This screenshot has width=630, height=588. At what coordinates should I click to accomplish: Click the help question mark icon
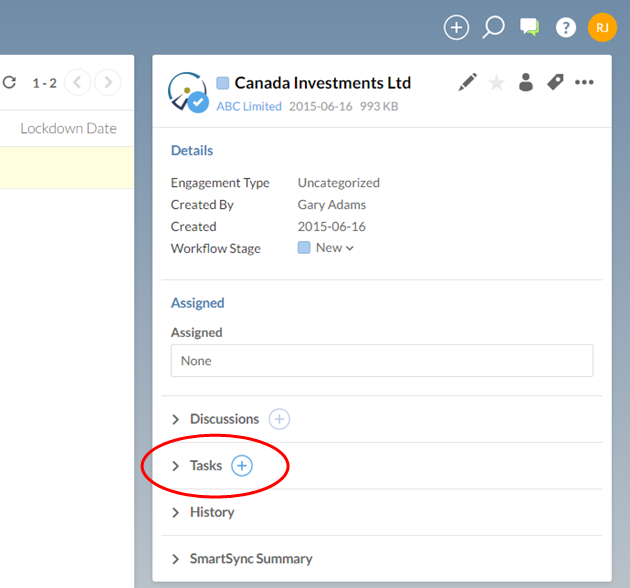[566, 28]
